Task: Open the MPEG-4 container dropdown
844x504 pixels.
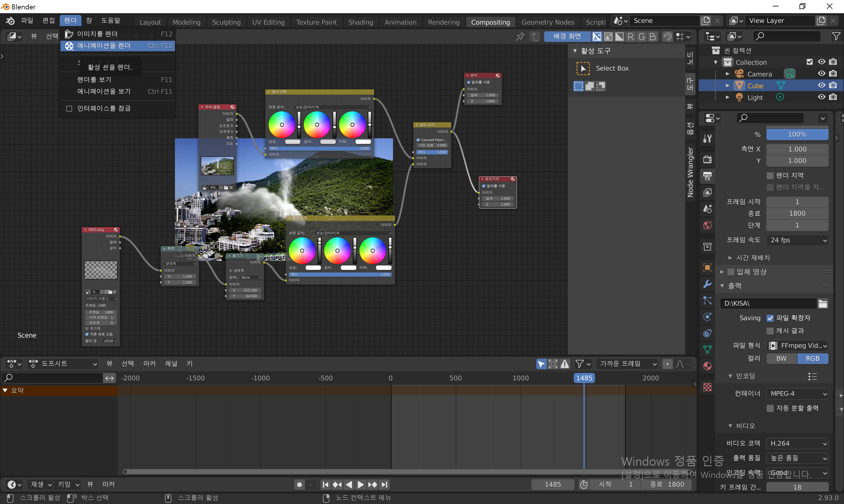Action: point(797,394)
